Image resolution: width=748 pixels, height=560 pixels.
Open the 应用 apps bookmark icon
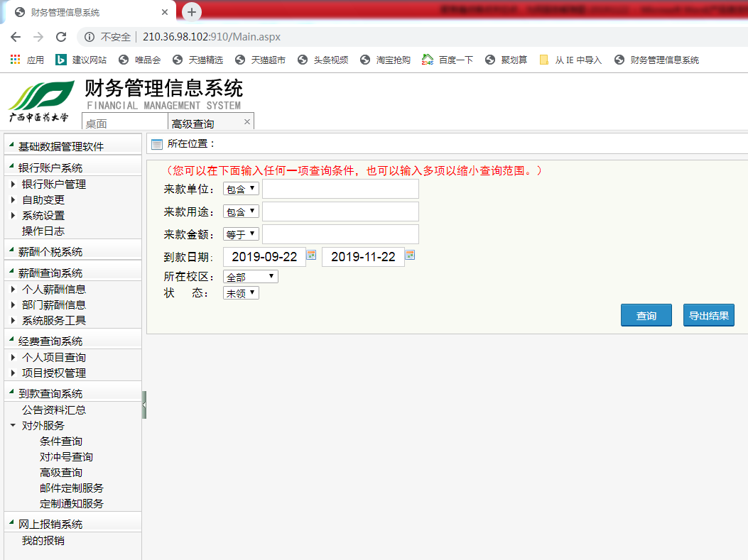[15, 60]
